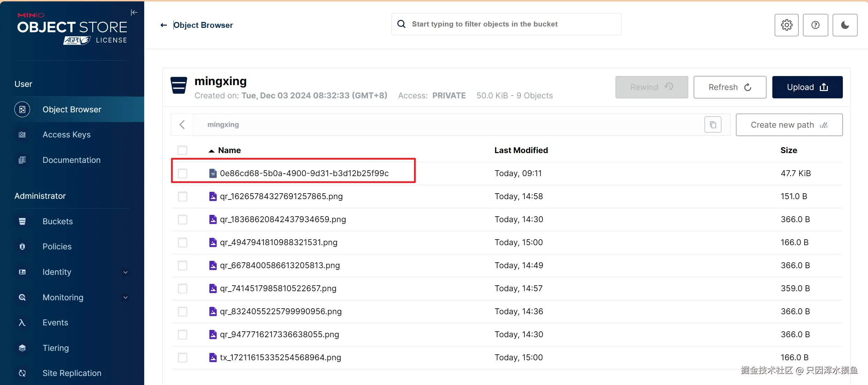
Task: Toggle dark mode moon icon
Action: point(845,25)
